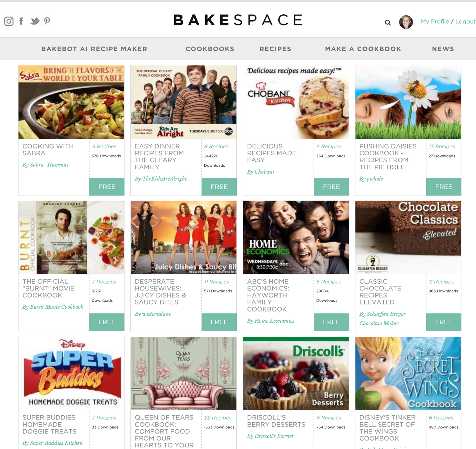Open the Driscoll's Berry Desserts cover thumbnail
Image resolution: width=476 pixels, height=449 pixels.
tap(296, 373)
